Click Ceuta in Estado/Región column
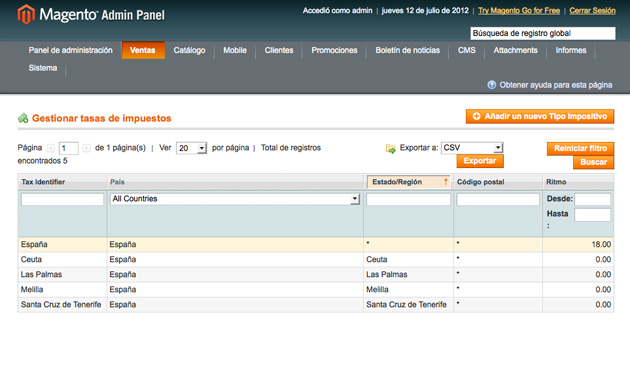The height and width of the screenshot is (391, 630). tap(376, 260)
